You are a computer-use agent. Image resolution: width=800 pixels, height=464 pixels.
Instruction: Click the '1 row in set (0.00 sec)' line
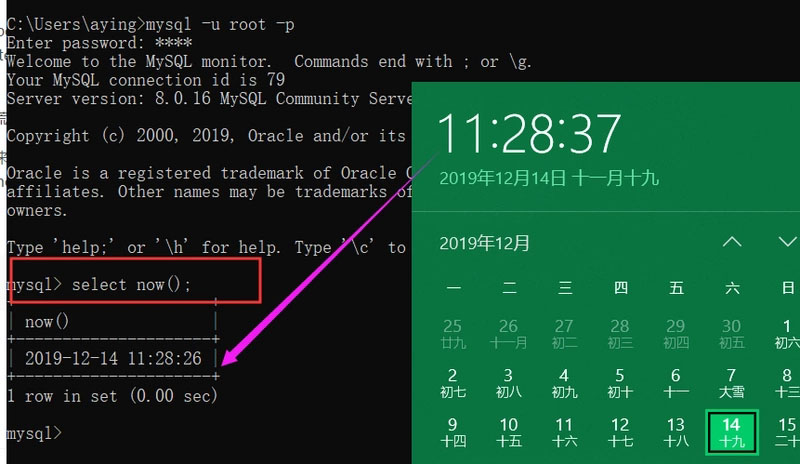112,396
